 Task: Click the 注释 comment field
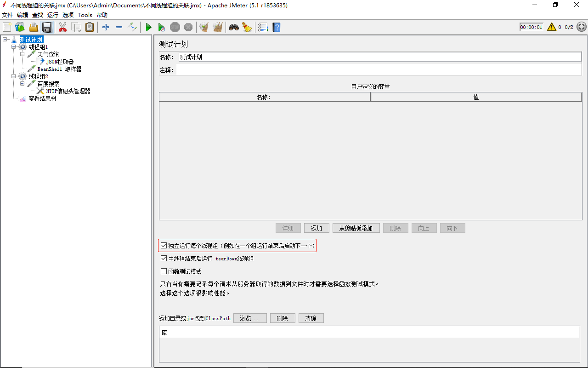click(379, 70)
